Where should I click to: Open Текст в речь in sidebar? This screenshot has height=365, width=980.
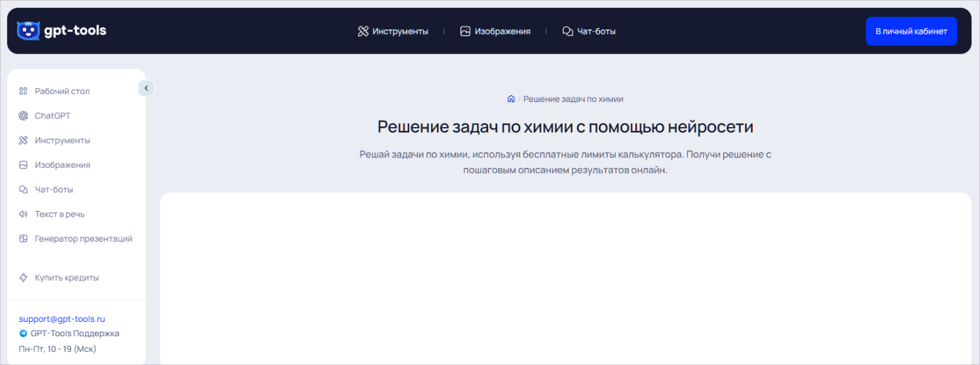[60, 214]
